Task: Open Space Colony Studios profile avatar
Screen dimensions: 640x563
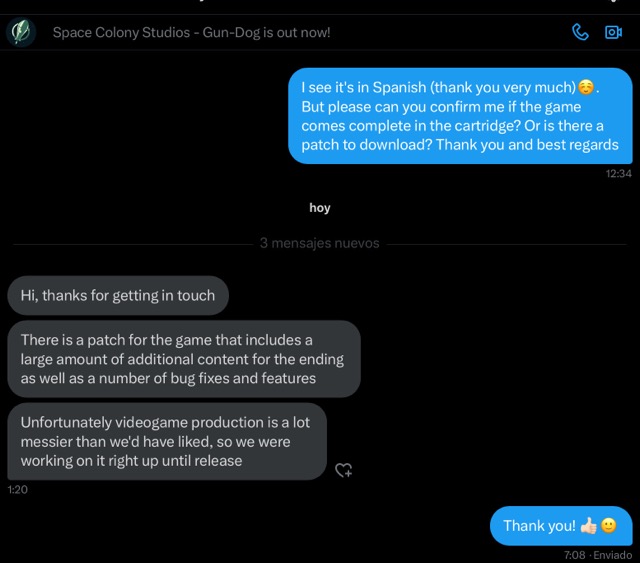Action: 21,32
